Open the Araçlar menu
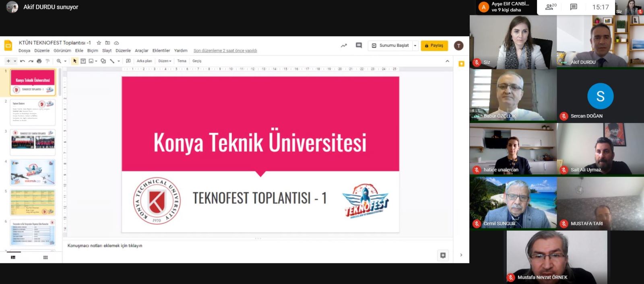Image resolution: width=644 pixels, height=284 pixels. click(x=141, y=51)
